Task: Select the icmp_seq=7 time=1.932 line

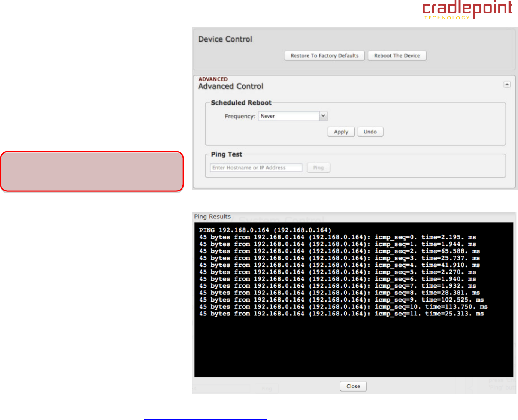Action: pyautogui.click(x=337, y=286)
